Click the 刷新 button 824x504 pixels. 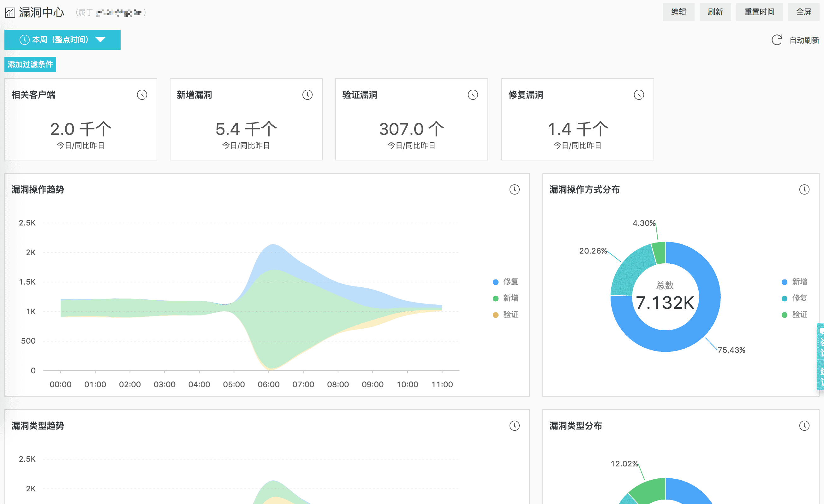[715, 12]
